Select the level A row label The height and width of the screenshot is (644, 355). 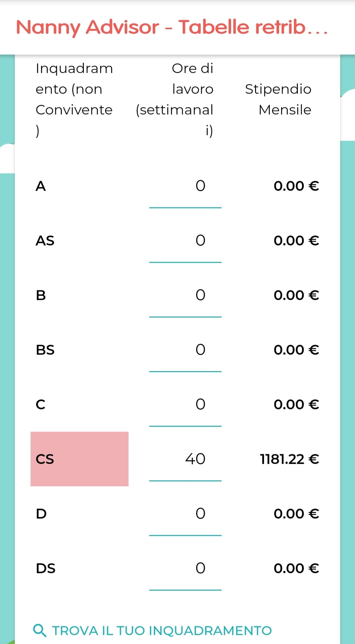coord(41,186)
